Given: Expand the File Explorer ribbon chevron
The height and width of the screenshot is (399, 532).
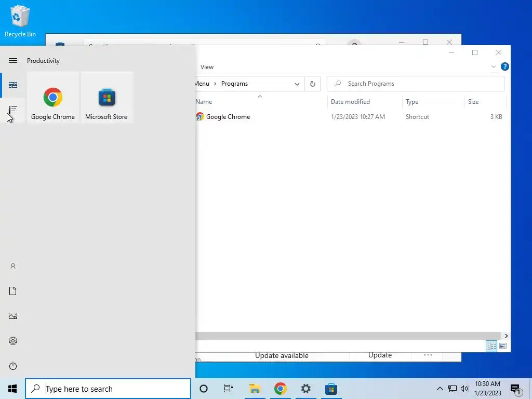Looking at the screenshot, I should click(494, 67).
